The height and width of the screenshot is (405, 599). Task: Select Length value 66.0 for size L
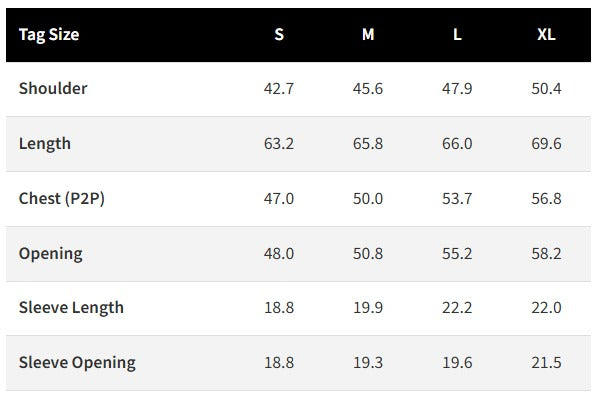click(x=457, y=144)
